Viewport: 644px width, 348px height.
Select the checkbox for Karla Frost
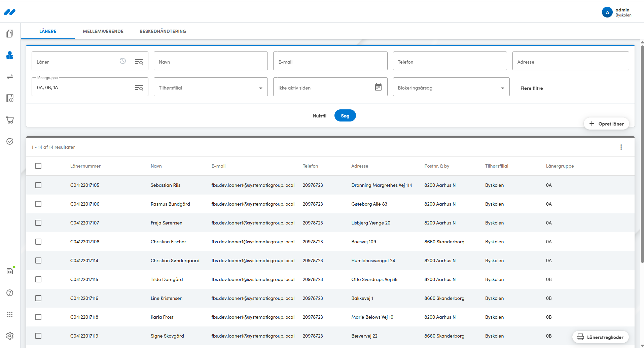pos(38,317)
